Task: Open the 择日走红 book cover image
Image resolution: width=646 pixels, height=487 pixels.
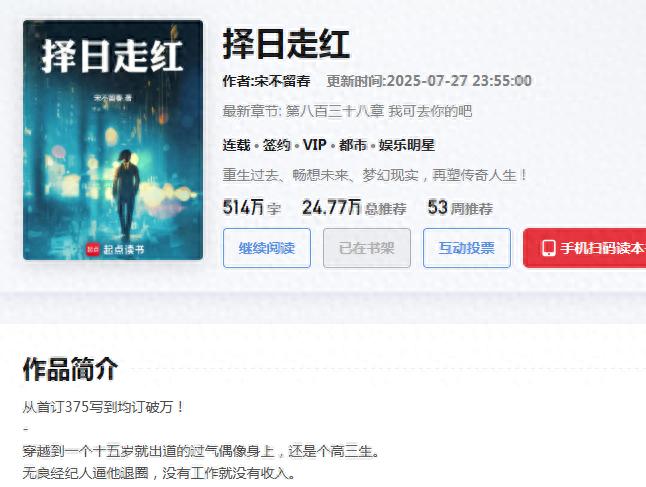Action: tap(113, 140)
